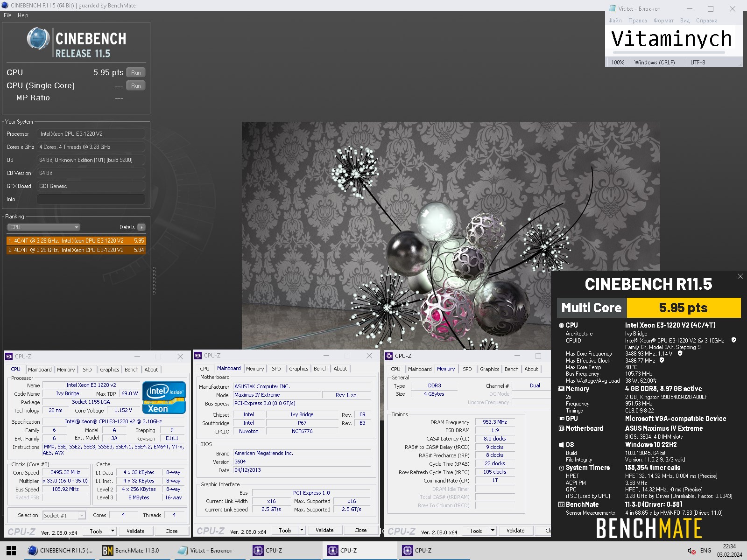Click Validate in right CPU-Z window
This screenshot has height=560, width=747.
[x=515, y=531]
